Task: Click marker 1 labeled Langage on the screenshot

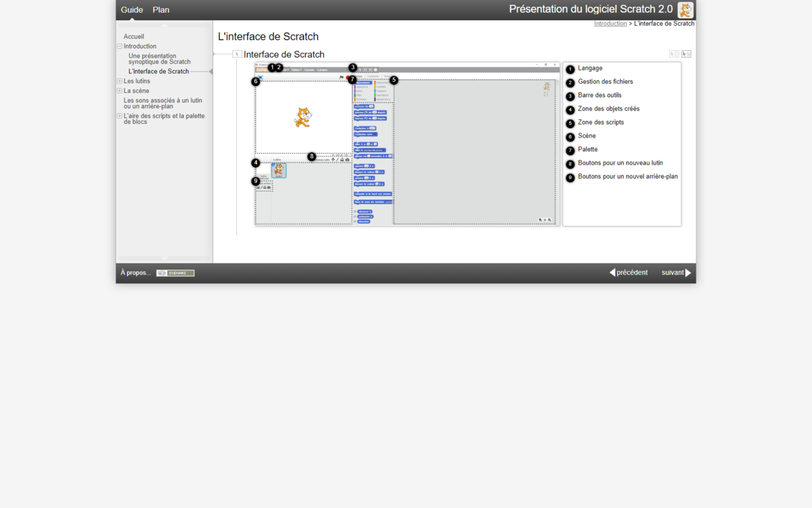Action: (x=272, y=67)
